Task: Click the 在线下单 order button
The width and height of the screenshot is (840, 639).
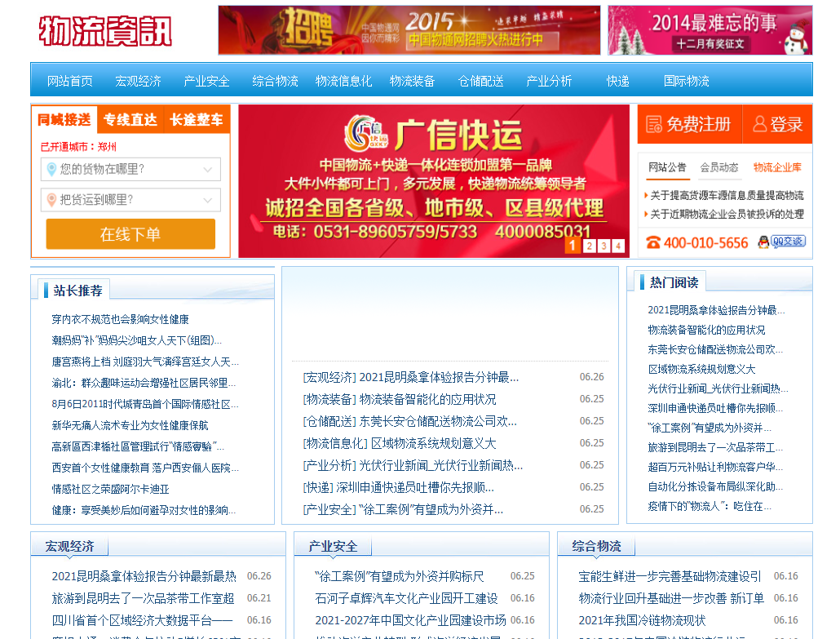Action: [130, 233]
